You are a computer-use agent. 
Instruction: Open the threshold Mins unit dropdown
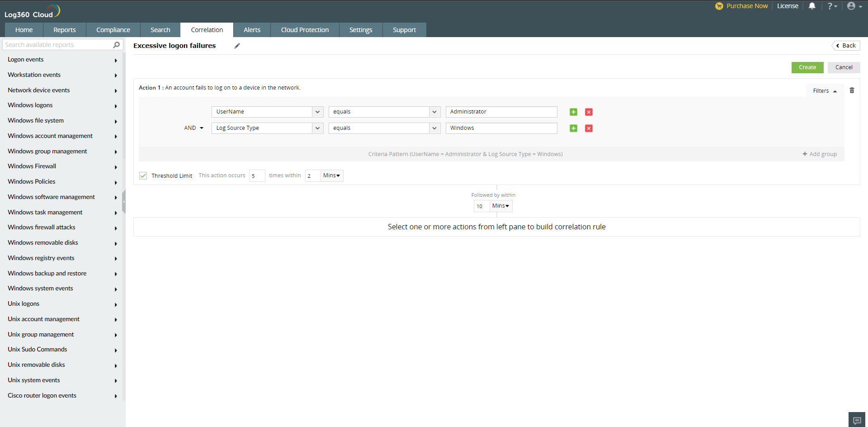coord(332,176)
